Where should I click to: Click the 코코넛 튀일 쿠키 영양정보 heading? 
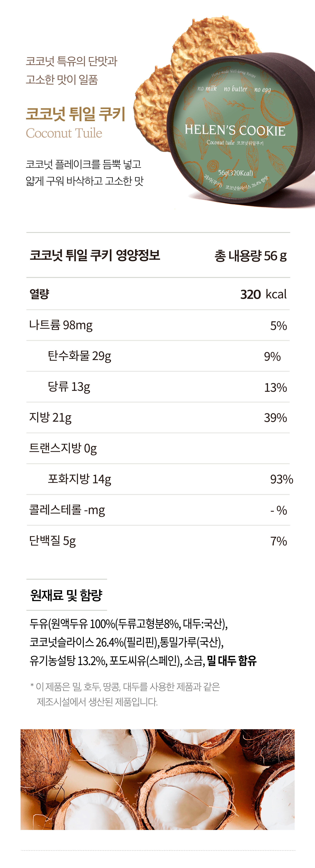(x=95, y=255)
